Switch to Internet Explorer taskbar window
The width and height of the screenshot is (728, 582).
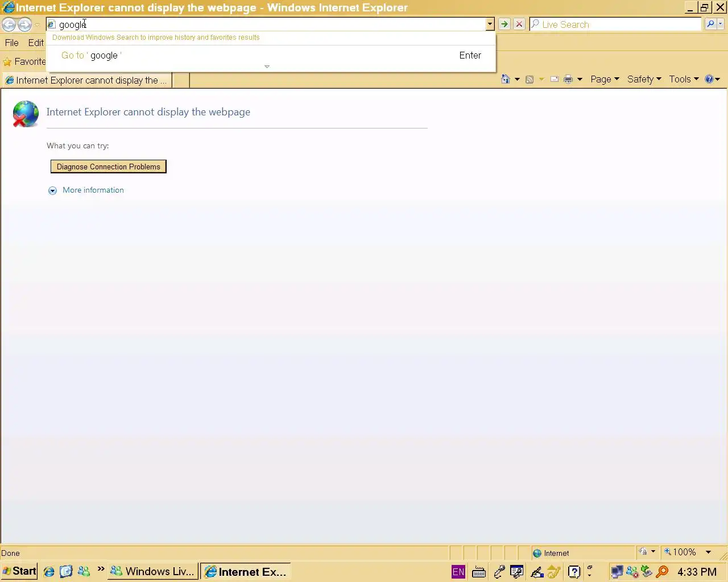(x=246, y=571)
